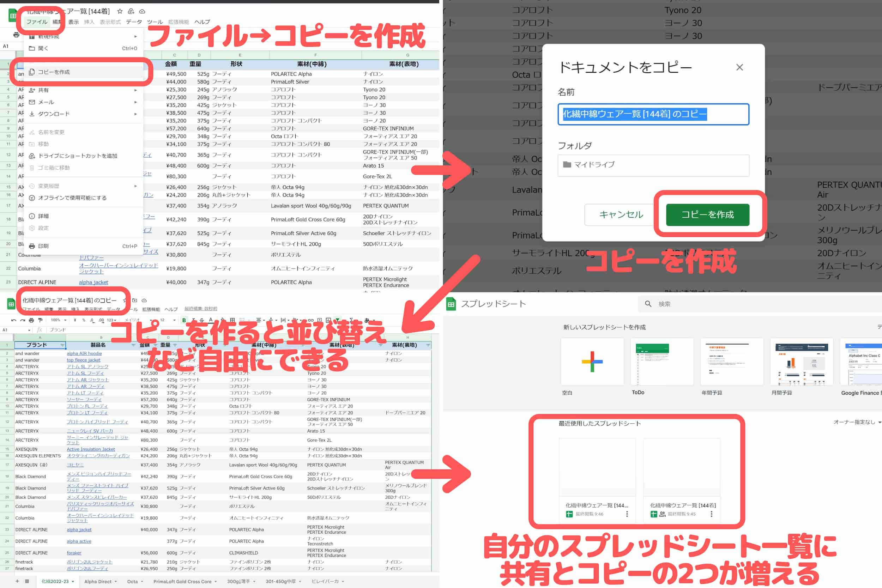Screen dimensions: 882x588
Task: Open the マイドライブ folder selector
Action: click(x=653, y=165)
